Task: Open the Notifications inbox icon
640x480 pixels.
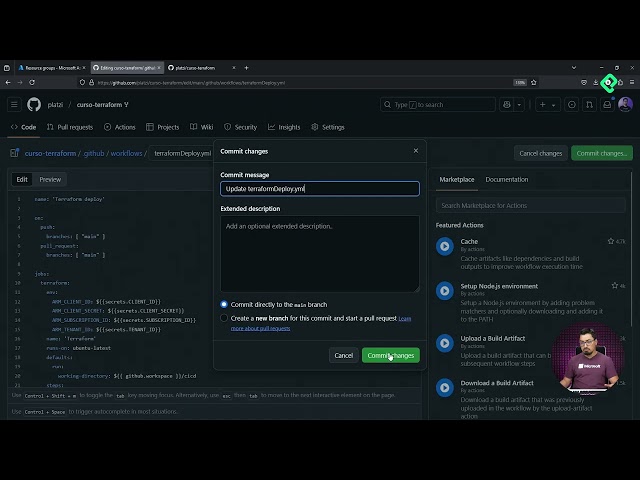Action: tap(607, 105)
